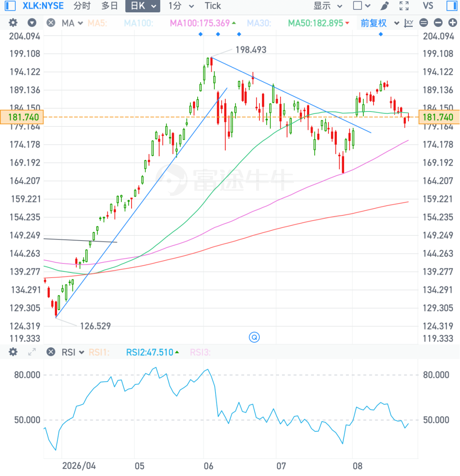The height and width of the screenshot is (476, 460).
Task: Zoom out the chart with minus
Action: click(x=438, y=23)
